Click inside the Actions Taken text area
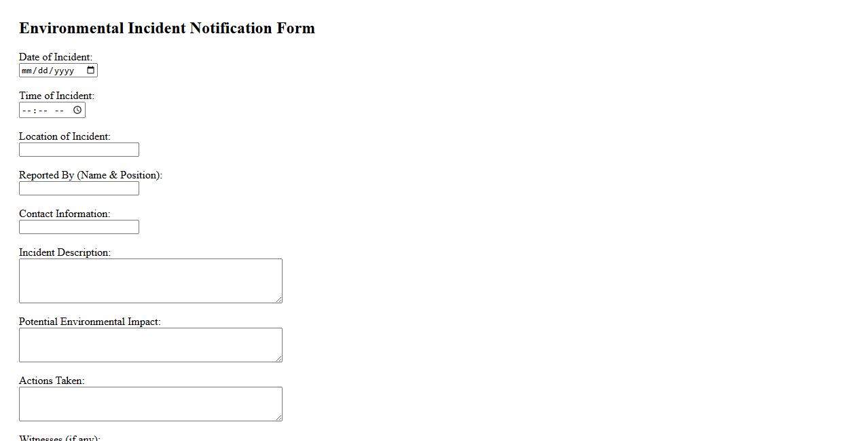 150,404
